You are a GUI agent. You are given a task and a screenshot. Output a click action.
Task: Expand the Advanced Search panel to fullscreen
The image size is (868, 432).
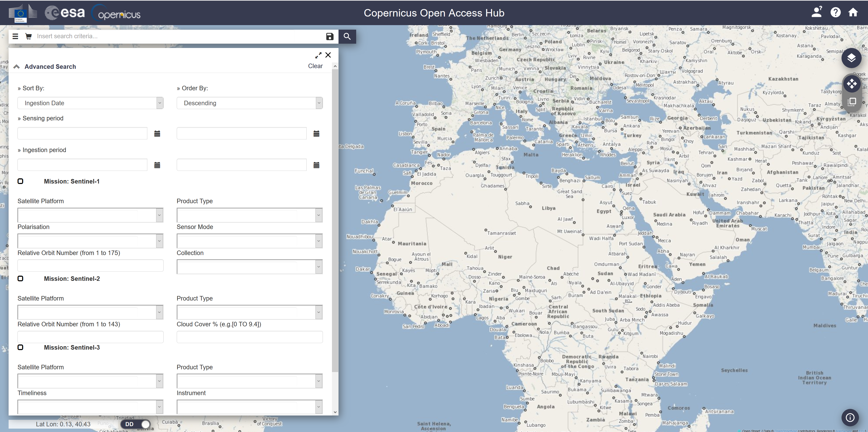pyautogui.click(x=318, y=55)
